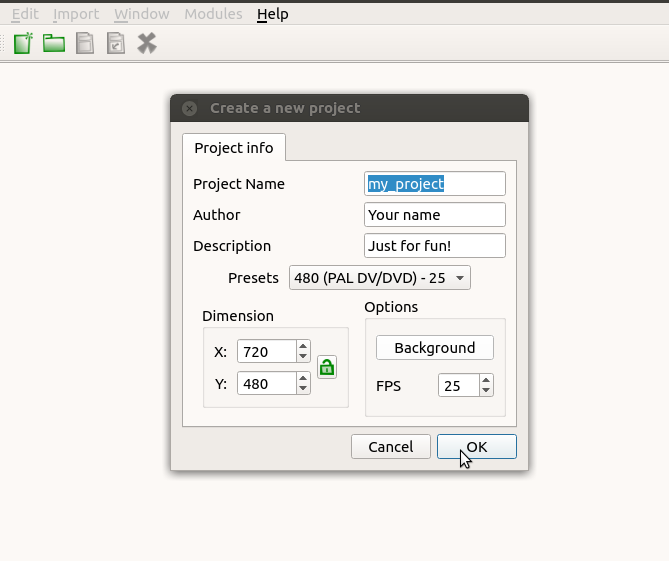Image resolution: width=669 pixels, height=561 pixels.
Task: Increase the Y dimension value
Action: (303, 378)
